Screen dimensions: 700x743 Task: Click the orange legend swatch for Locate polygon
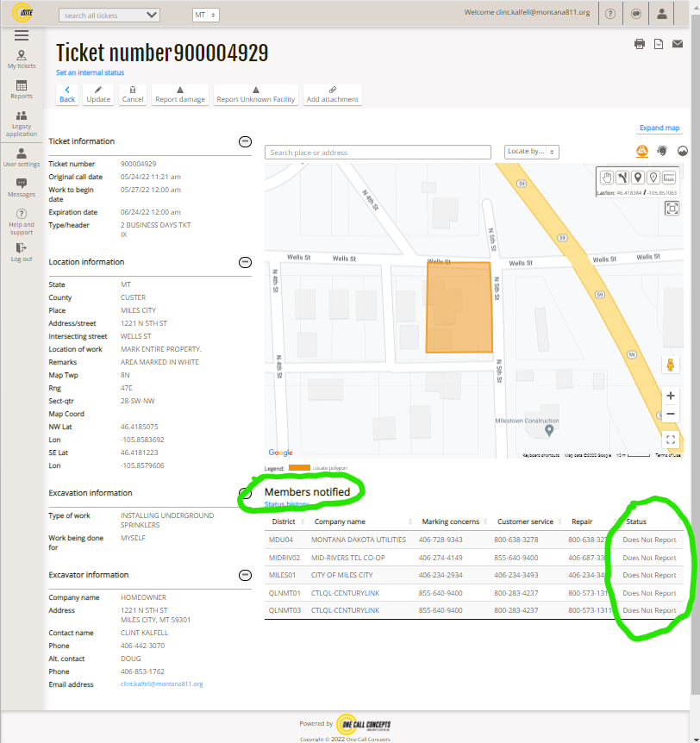tap(299, 468)
